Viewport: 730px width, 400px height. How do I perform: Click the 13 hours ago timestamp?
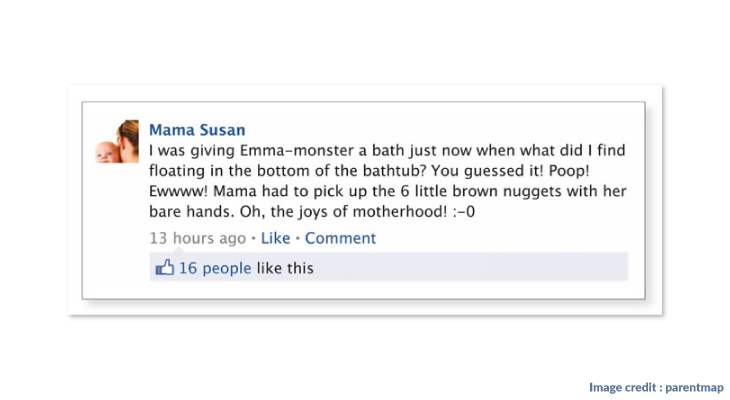click(x=197, y=238)
